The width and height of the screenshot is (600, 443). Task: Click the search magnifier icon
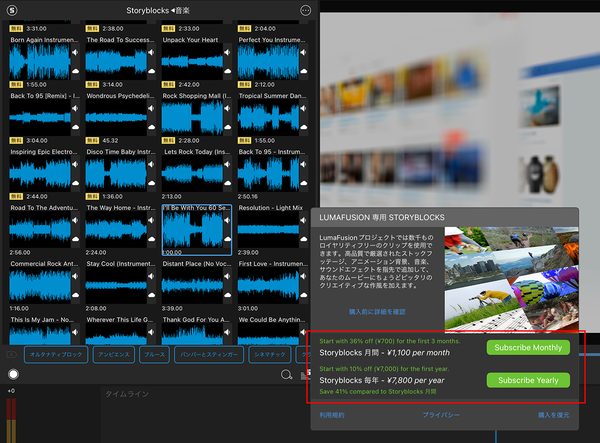[286, 374]
